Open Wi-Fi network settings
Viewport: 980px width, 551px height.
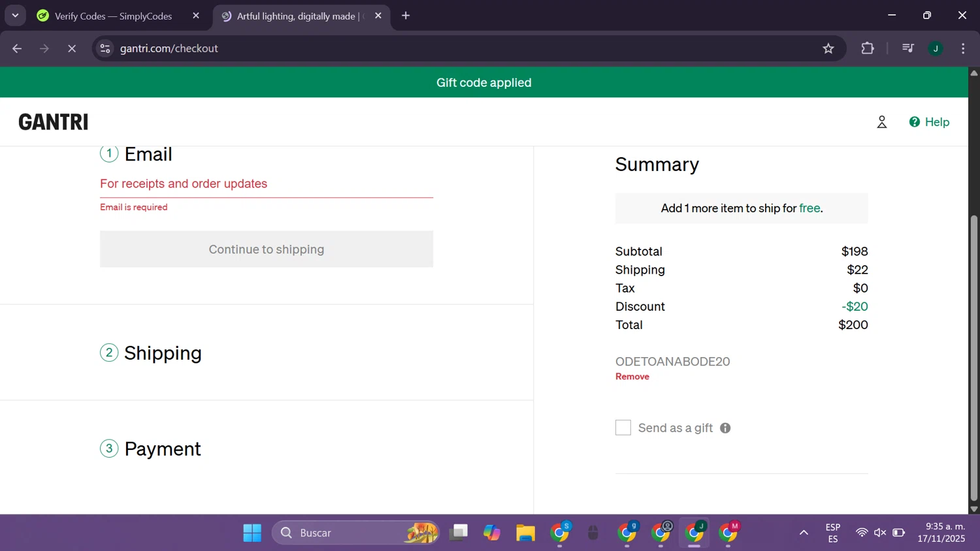coord(862,533)
